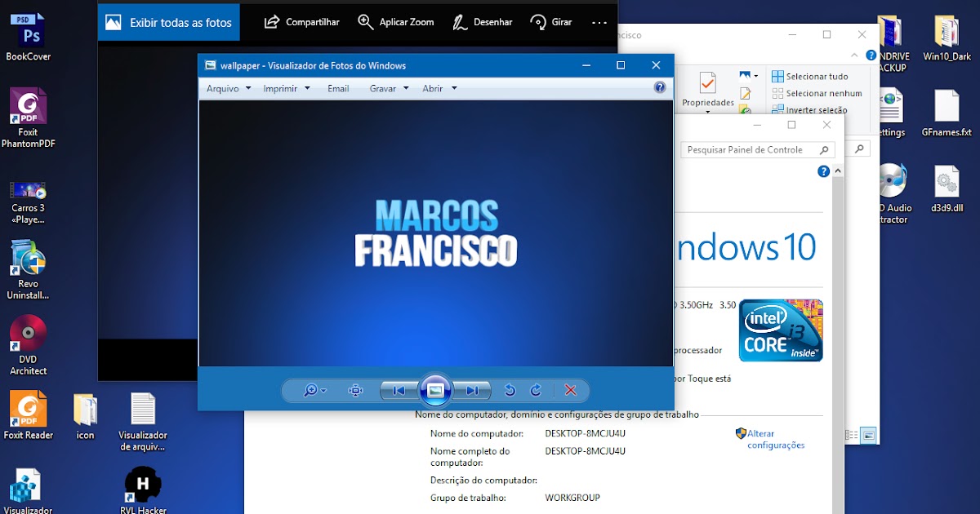Select Visualizador de arquiv... desktop file

143,422
